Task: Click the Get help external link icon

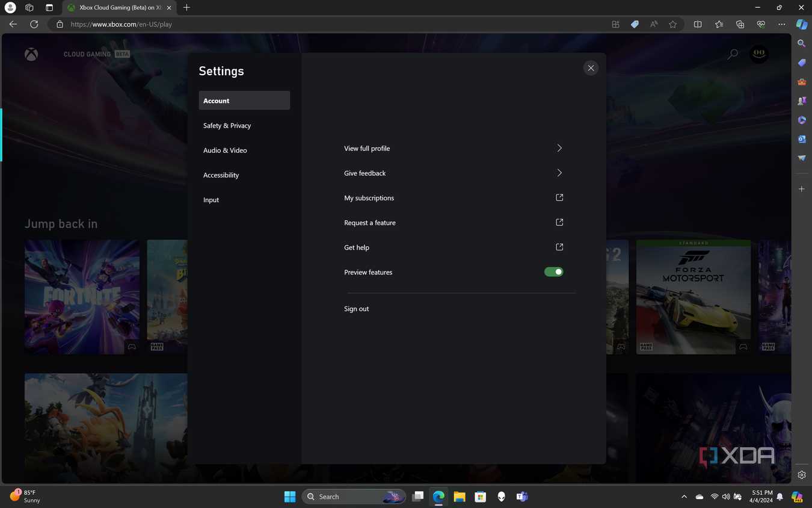Action: point(559,247)
